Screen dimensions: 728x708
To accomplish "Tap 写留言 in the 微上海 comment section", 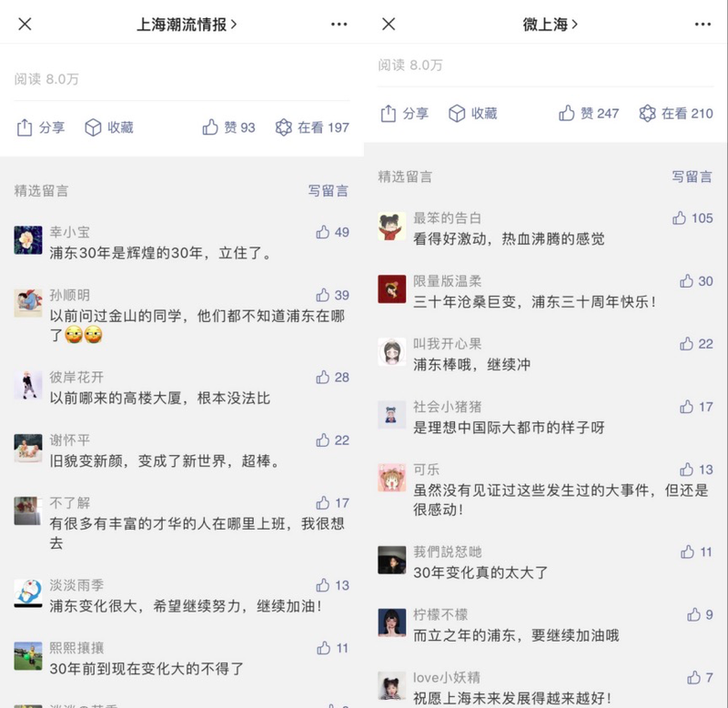I will pos(693,177).
